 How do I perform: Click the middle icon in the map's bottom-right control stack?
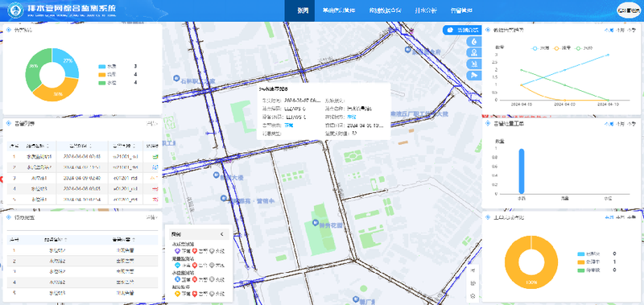click(x=473, y=282)
